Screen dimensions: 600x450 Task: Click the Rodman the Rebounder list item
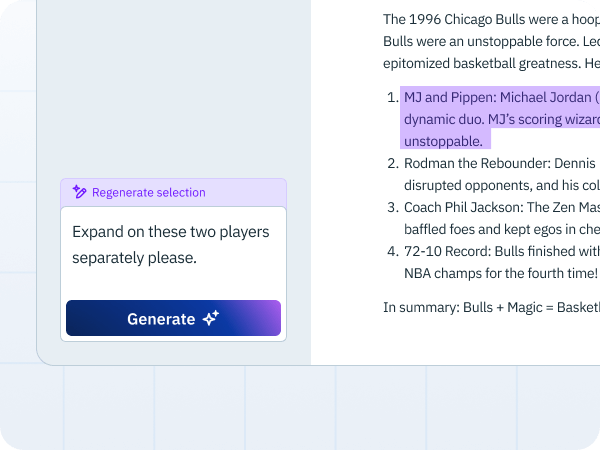tap(502, 174)
